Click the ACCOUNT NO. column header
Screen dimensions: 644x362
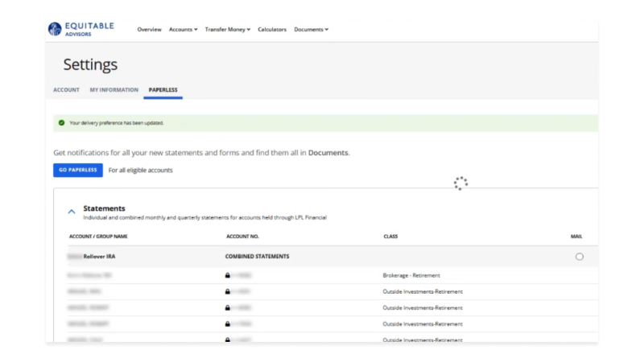[243, 237]
